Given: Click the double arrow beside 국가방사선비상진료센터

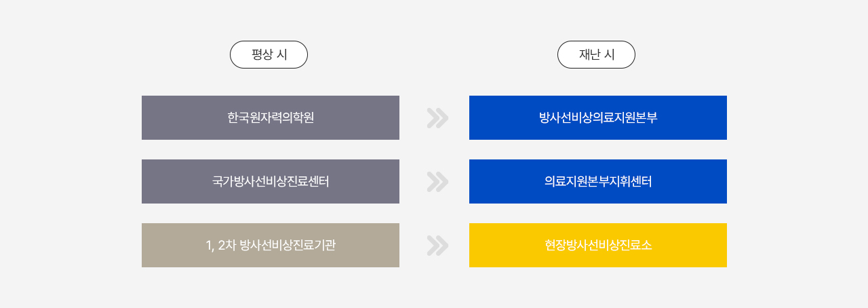Looking at the screenshot, I should 437,182.
